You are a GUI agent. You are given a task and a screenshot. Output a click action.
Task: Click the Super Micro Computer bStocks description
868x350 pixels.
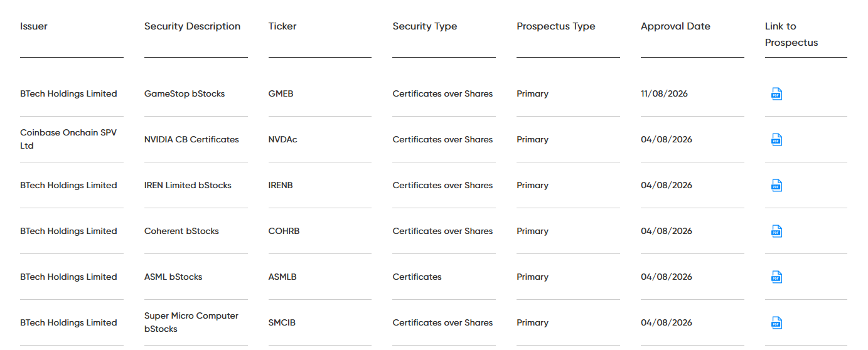tap(191, 322)
